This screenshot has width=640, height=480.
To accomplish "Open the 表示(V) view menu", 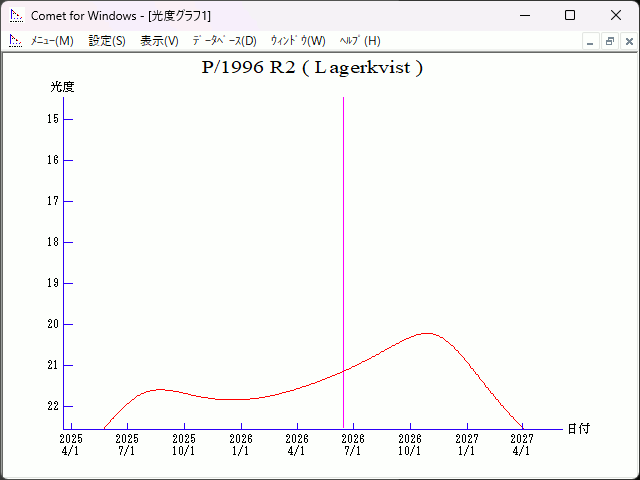I will tap(159, 41).
